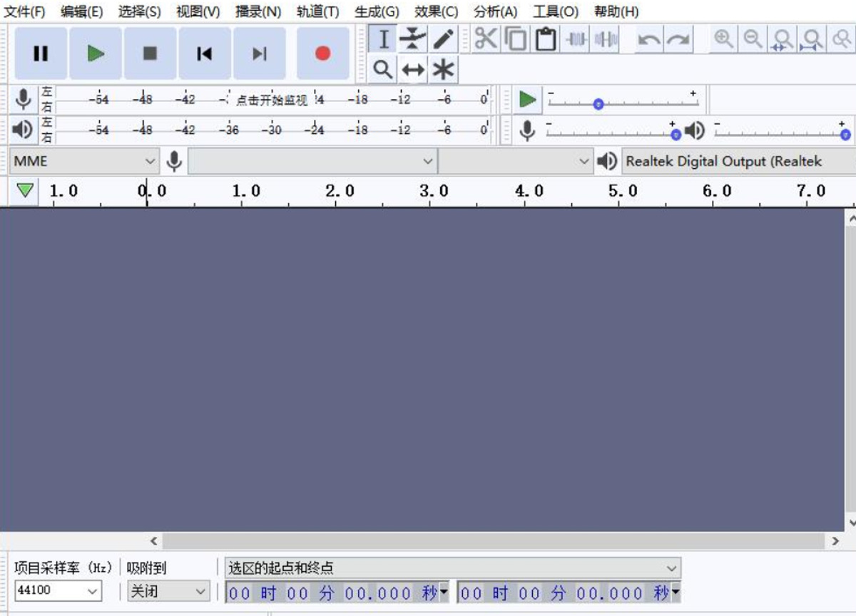Click the Paste clipboard icon
This screenshot has width=856, height=616.
click(546, 38)
